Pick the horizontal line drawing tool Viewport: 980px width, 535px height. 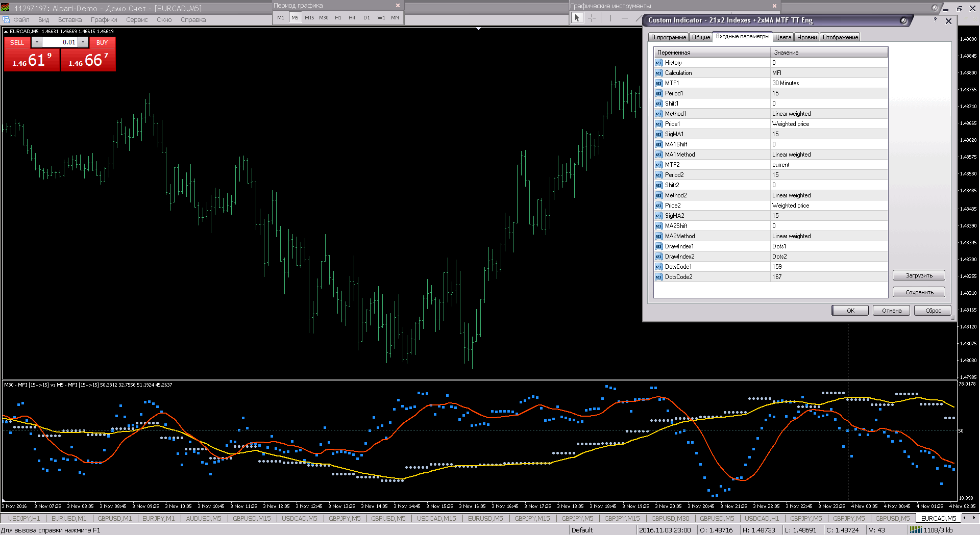coord(625,18)
